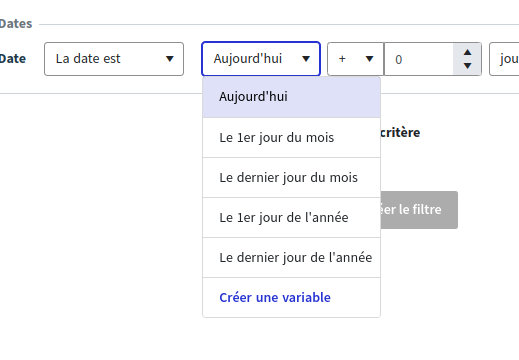This screenshot has height=360, width=519.
Task: Decrease the day offset with down arrow
Action: click(467, 66)
